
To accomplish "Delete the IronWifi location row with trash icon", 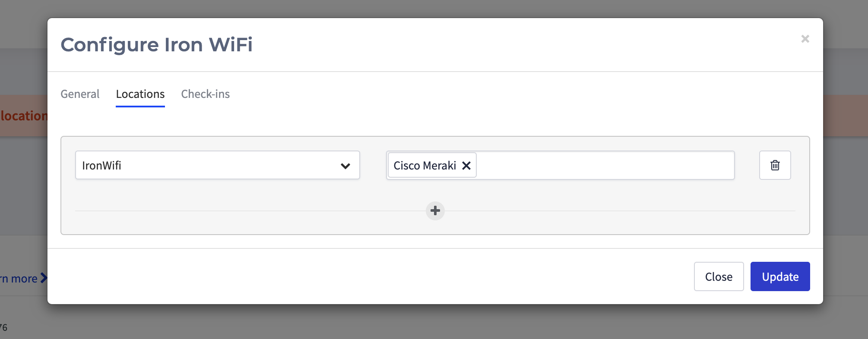I will point(775,165).
